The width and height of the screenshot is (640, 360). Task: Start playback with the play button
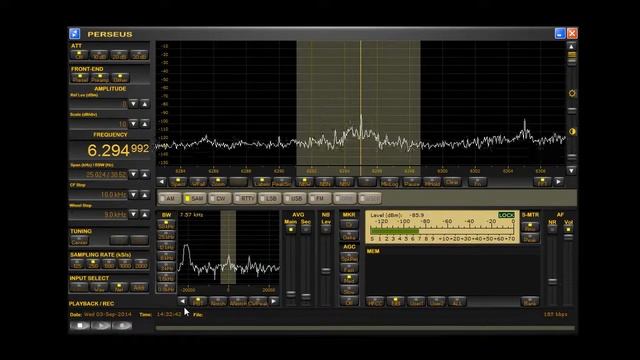[101, 326]
